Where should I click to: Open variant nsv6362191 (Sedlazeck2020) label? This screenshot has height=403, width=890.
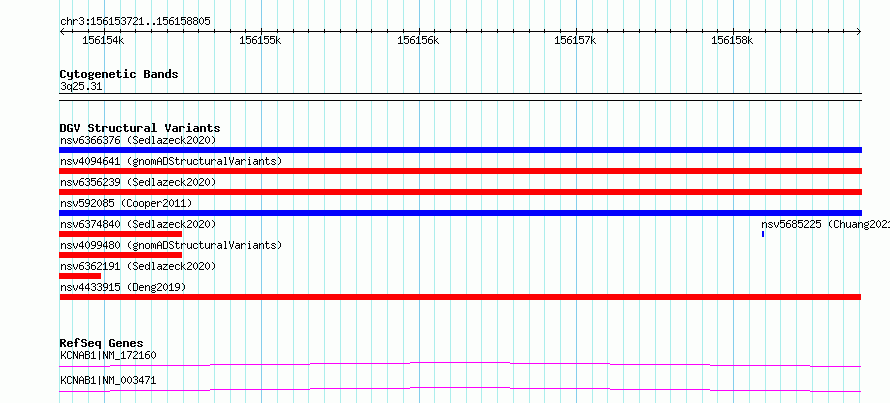138,266
